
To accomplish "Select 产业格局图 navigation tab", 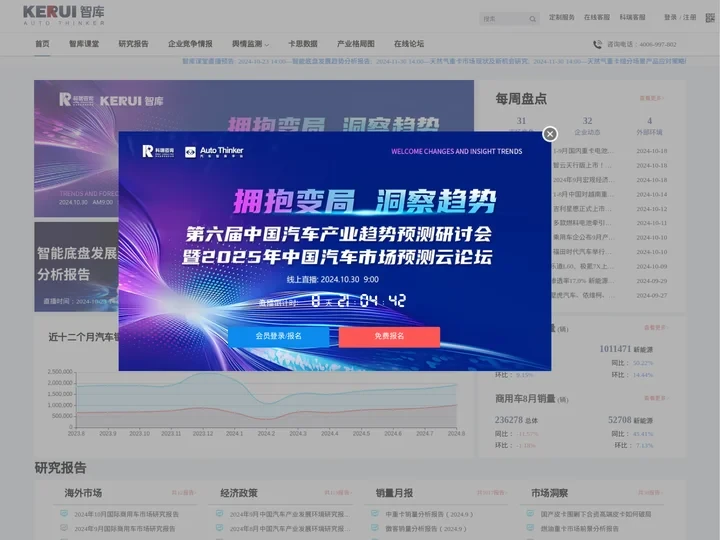I will [x=356, y=44].
